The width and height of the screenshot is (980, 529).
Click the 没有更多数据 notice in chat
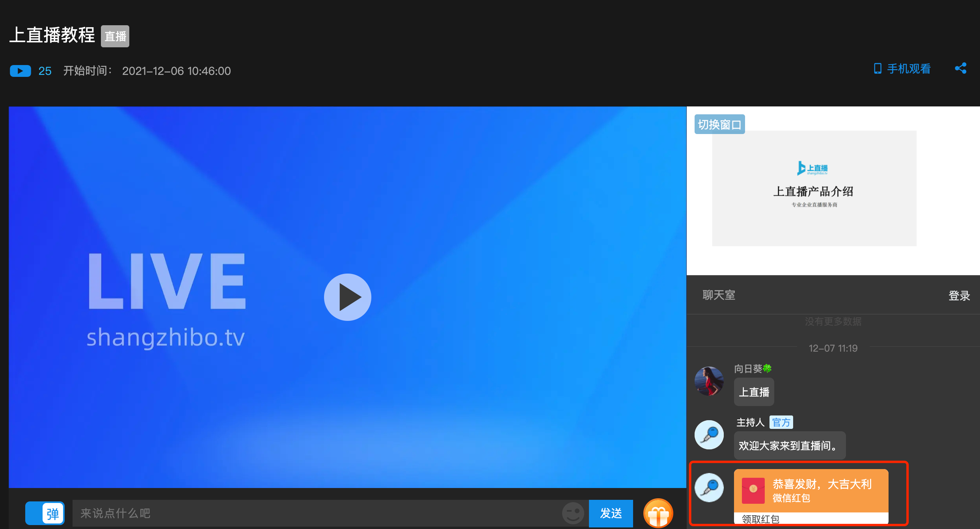click(833, 322)
